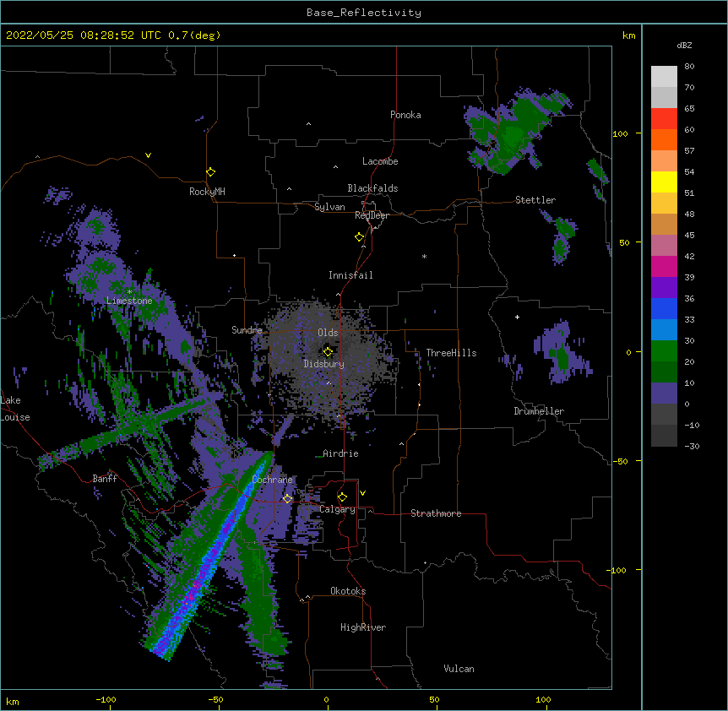This screenshot has height=711, width=728.
Task: Click the Blackfalds city label
Action: pyautogui.click(x=372, y=188)
